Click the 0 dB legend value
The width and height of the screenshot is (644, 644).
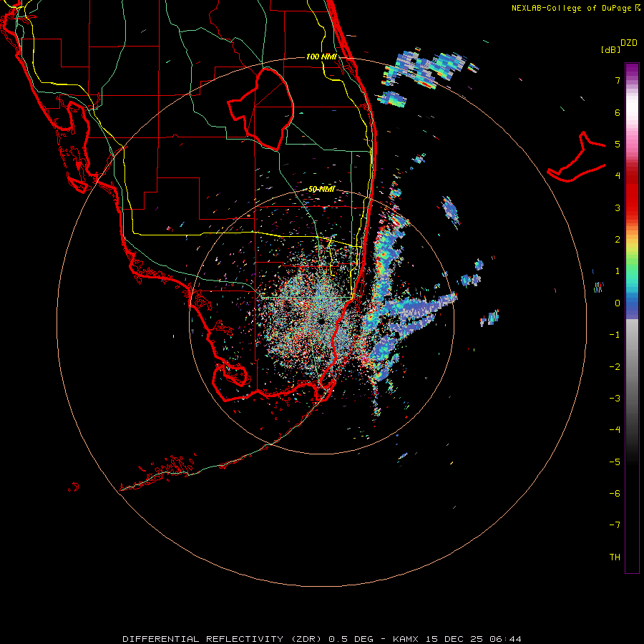pos(618,303)
